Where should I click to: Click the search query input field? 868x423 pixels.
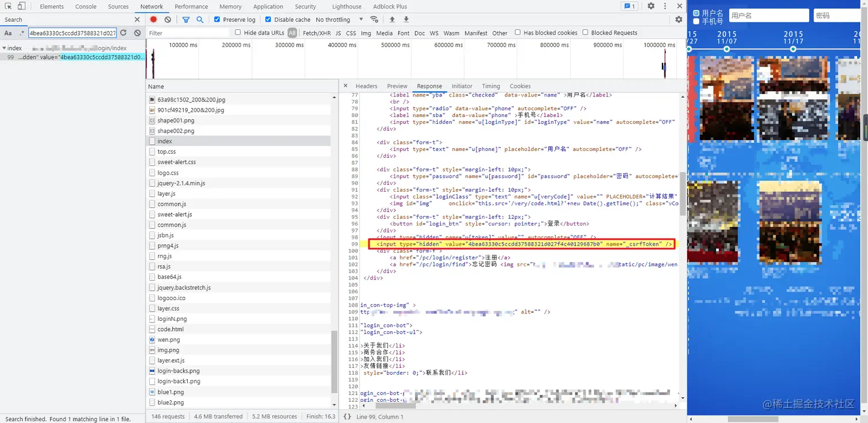(x=72, y=33)
